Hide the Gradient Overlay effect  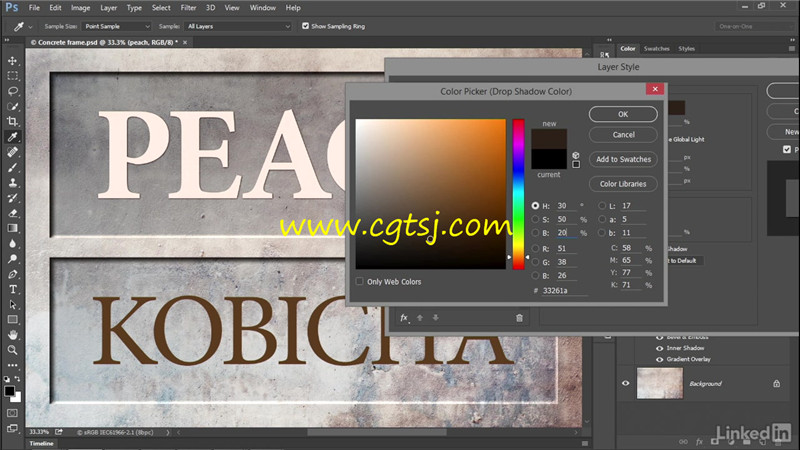pyautogui.click(x=659, y=359)
